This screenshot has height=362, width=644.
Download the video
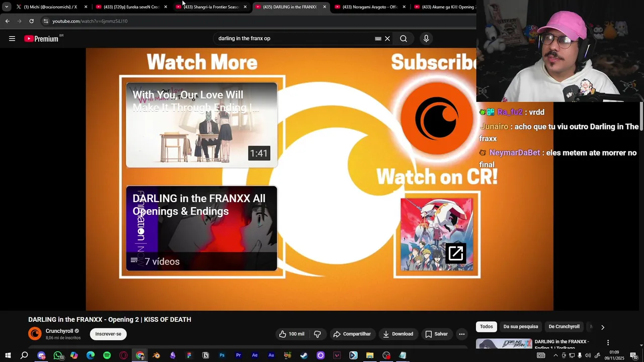point(397,334)
